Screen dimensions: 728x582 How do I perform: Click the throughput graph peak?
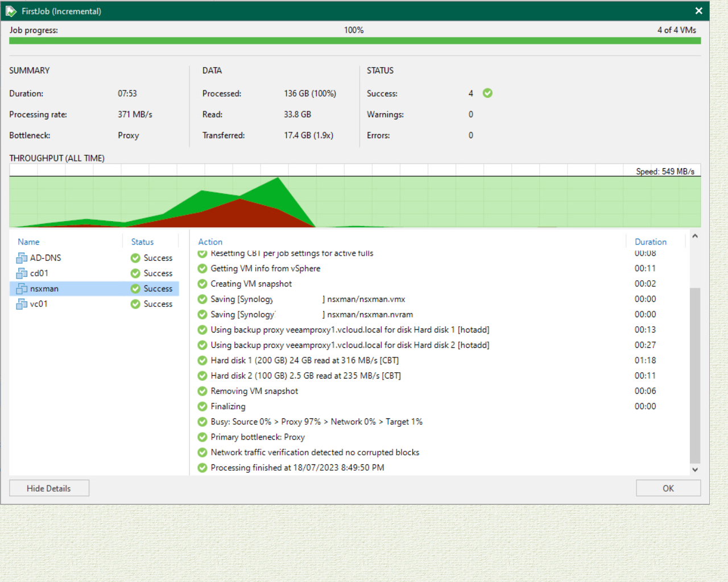pyautogui.click(x=278, y=179)
